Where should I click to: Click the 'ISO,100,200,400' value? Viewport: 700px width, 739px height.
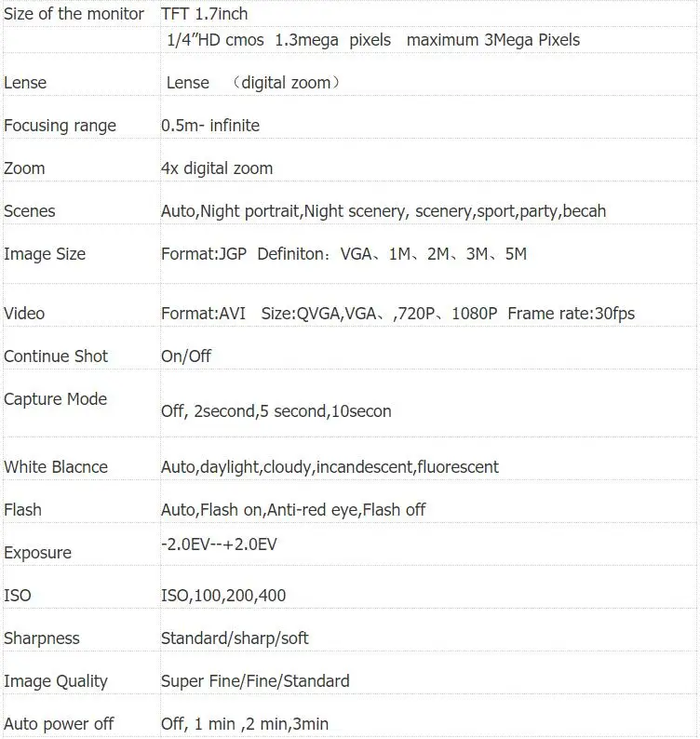coord(223,596)
